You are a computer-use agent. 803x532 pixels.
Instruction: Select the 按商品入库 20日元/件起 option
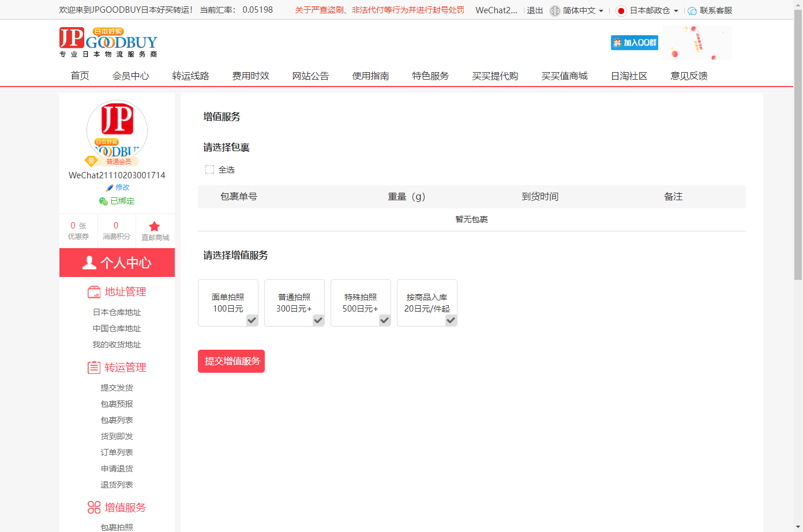point(427,303)
